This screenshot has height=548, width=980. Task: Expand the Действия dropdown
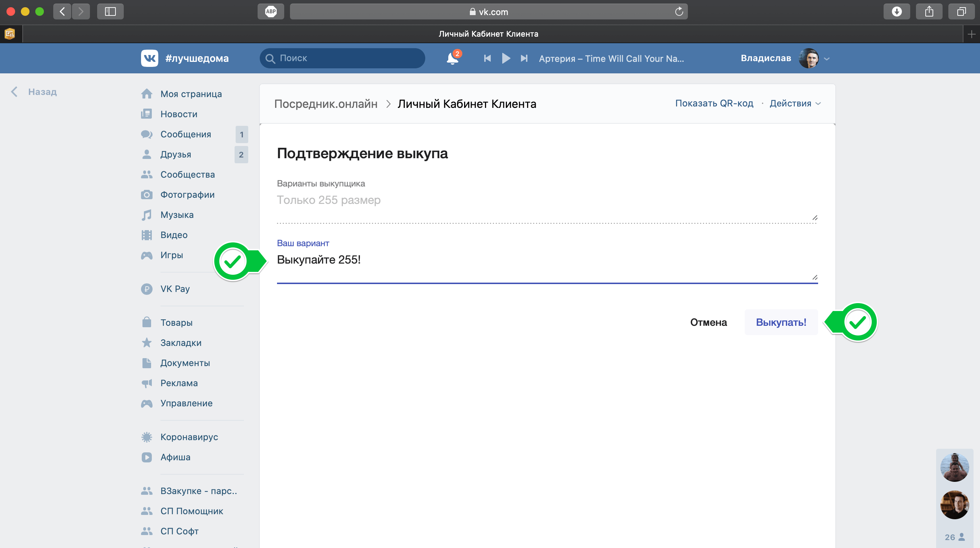tap(795, 104)
